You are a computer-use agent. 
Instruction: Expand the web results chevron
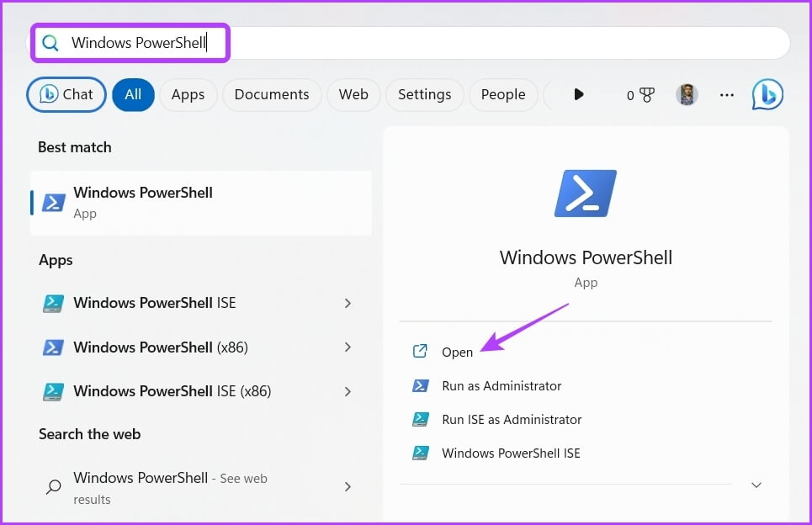click(348, 486)
